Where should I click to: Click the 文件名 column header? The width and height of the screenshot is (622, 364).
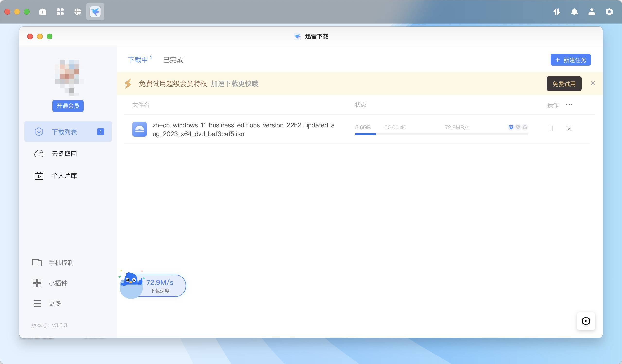coord(141,105)
